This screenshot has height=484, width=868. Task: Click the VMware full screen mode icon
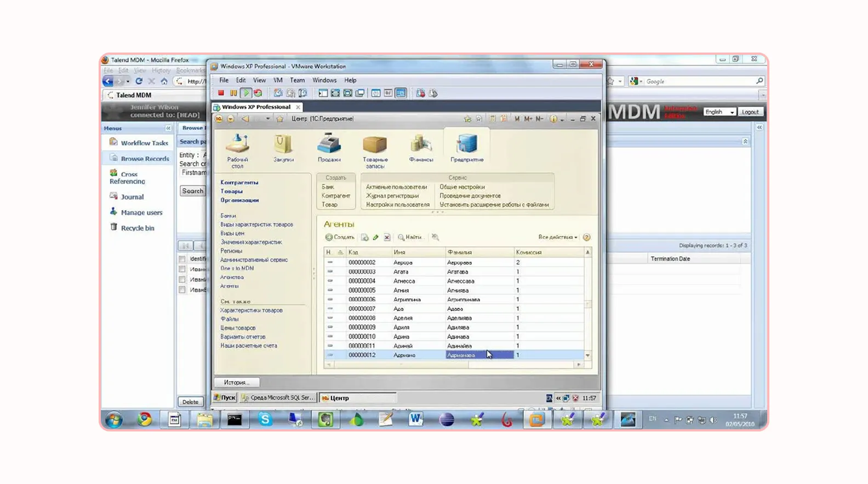click(x=335, y=93)
